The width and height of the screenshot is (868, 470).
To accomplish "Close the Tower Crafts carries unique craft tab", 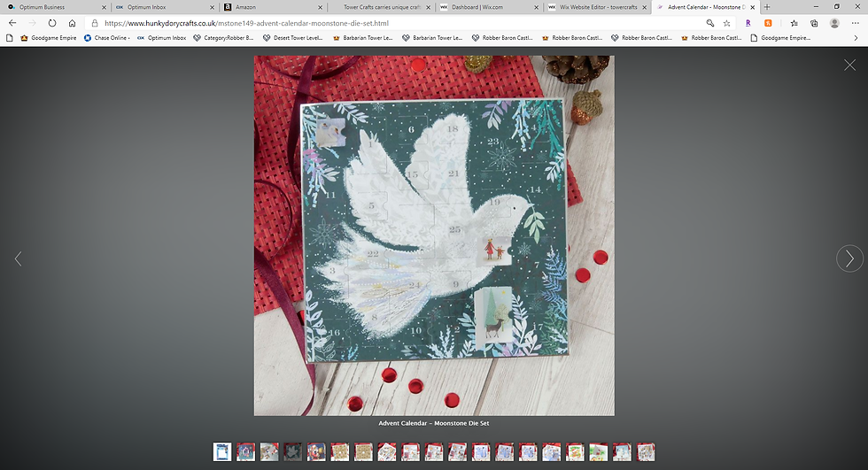I will click(428, 7).
